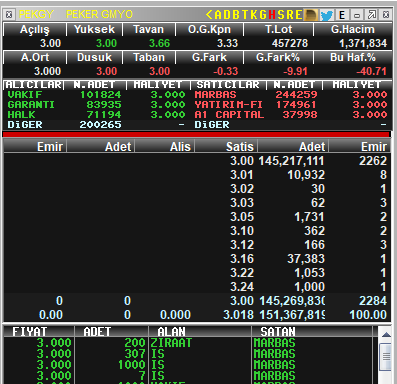Click the yellow D letter shortcut
This screenshot has height=384, width=397.
click(x=227, y=15)
